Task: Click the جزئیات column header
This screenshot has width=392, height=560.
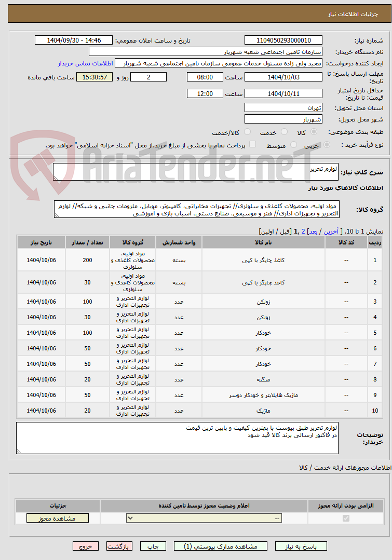Action: pos(58,506)
